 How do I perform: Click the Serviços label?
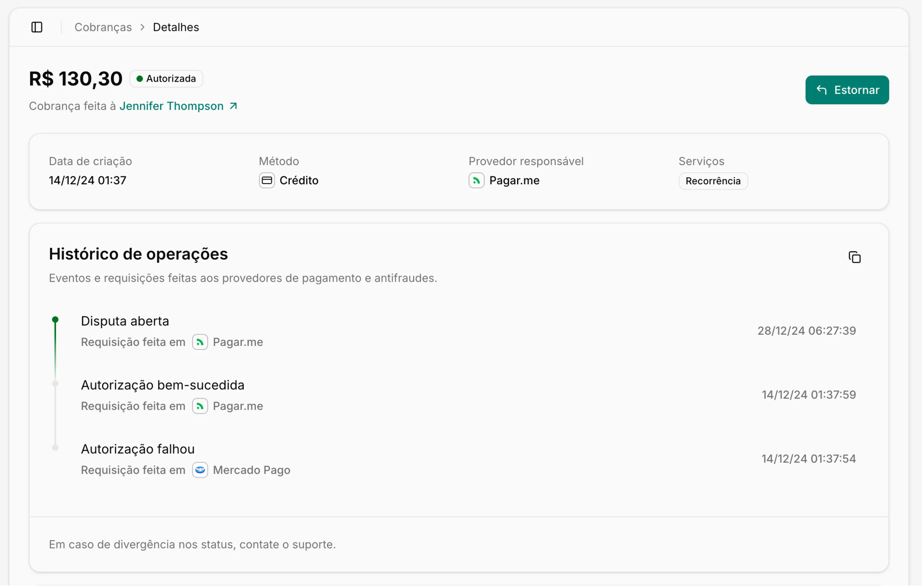(701, 161)
